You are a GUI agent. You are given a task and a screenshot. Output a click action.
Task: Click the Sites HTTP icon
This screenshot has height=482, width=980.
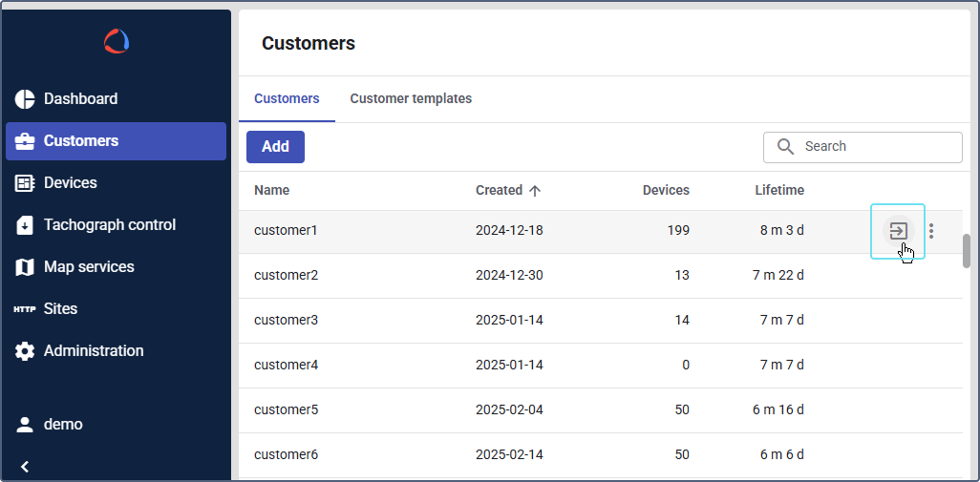click(25, 309)
